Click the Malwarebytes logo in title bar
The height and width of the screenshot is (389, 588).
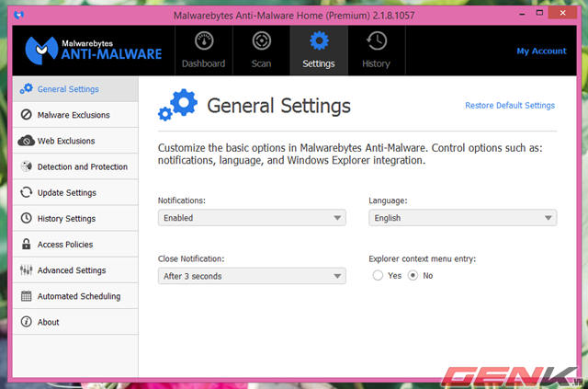click(18, 15)
